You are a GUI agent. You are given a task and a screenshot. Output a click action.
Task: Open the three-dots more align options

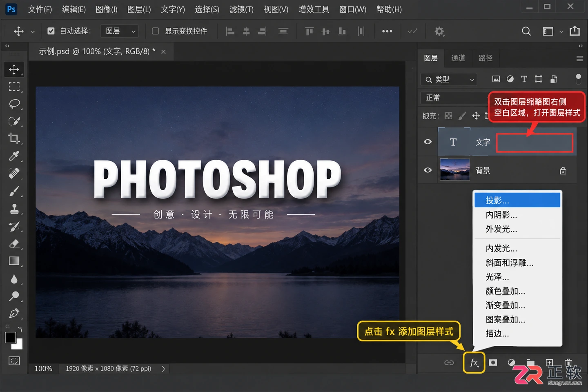[387, 31]
